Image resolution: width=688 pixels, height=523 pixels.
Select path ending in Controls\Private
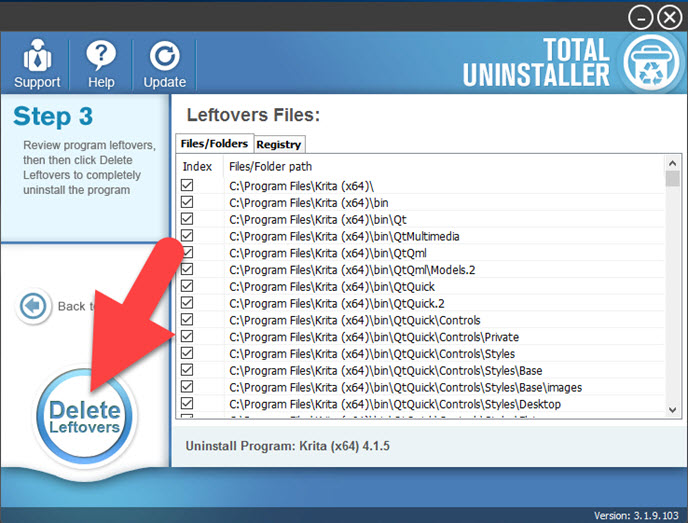[374, 337]
